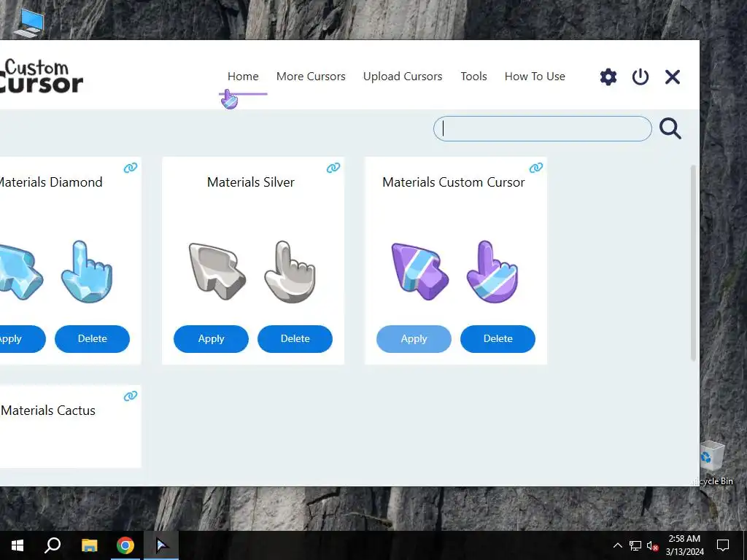
Task: Click the power button icon
Action: [640, 77]
